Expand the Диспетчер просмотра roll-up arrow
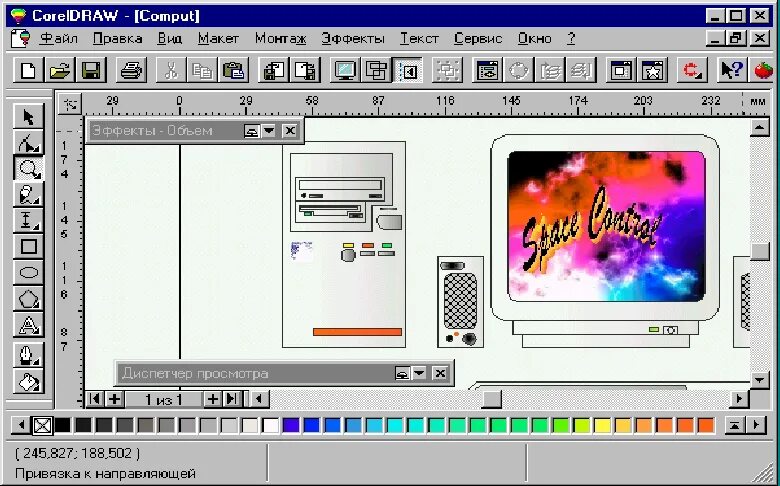This screenshot has width=780, height=486. (x=419, y=373)
